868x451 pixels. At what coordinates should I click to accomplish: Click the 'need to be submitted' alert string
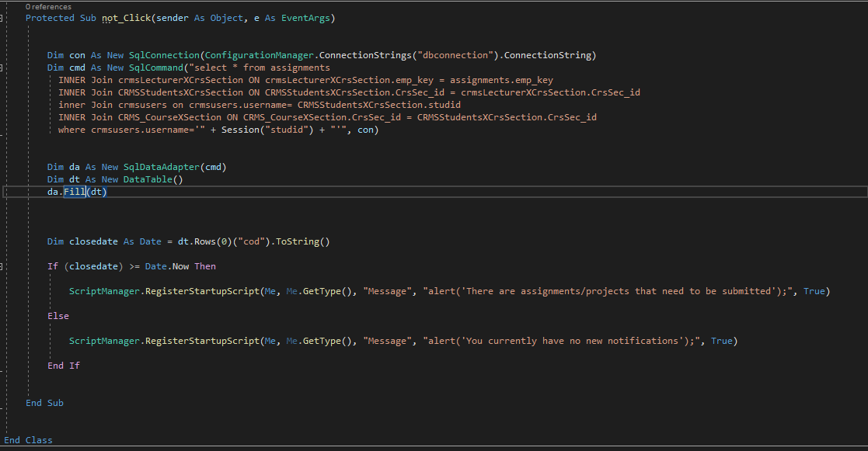click(x=609, y=291)
